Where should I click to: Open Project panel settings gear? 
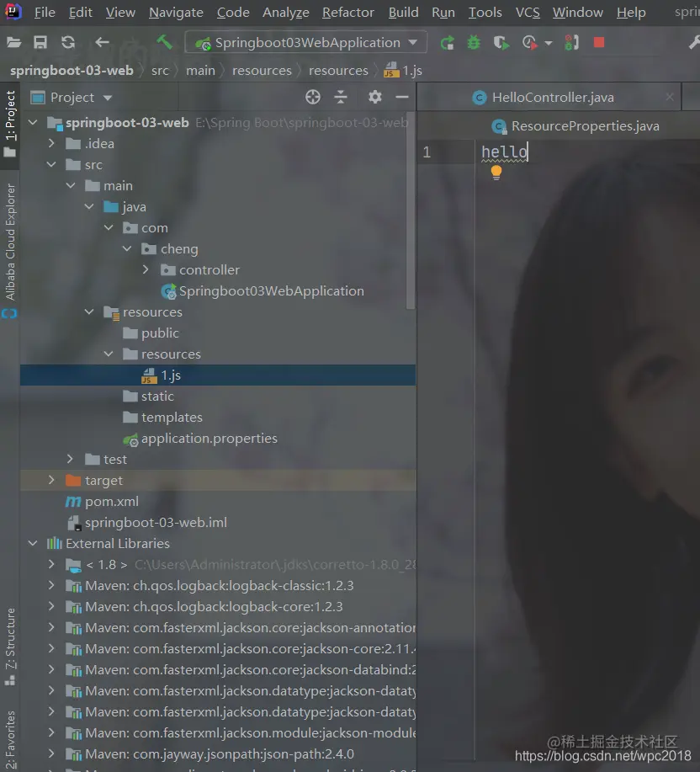[x=375, y=97]
